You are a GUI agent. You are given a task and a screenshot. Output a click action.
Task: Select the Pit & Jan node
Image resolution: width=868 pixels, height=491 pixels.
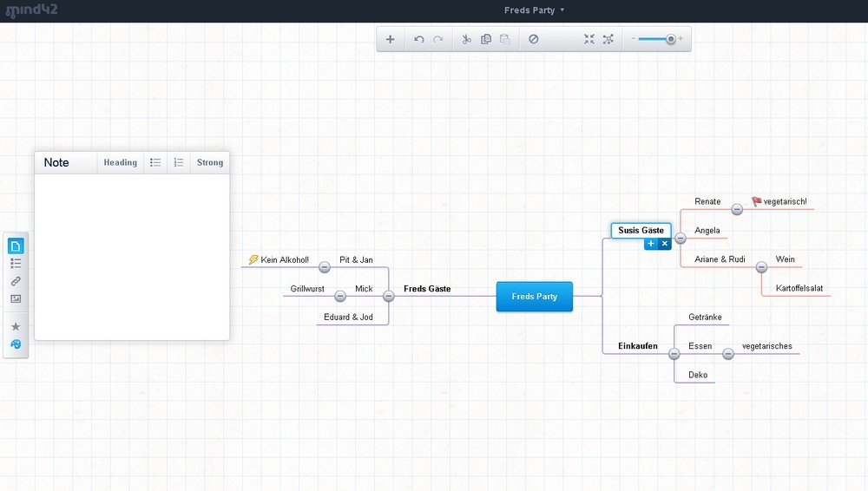pyautogui.click(x=356, y=259)
